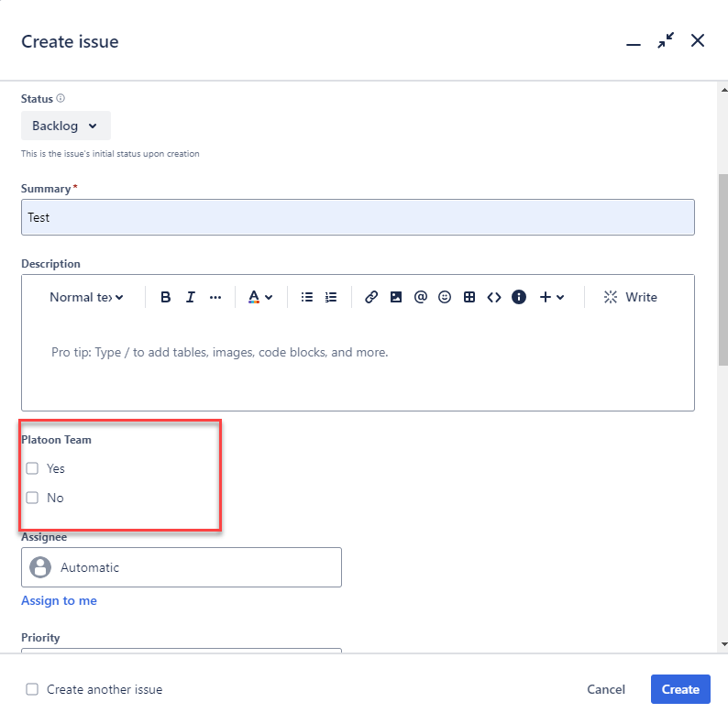728x724 pixels.
Task: Open the text color picker
Action: pyautogui.click(x=260, y=297)
